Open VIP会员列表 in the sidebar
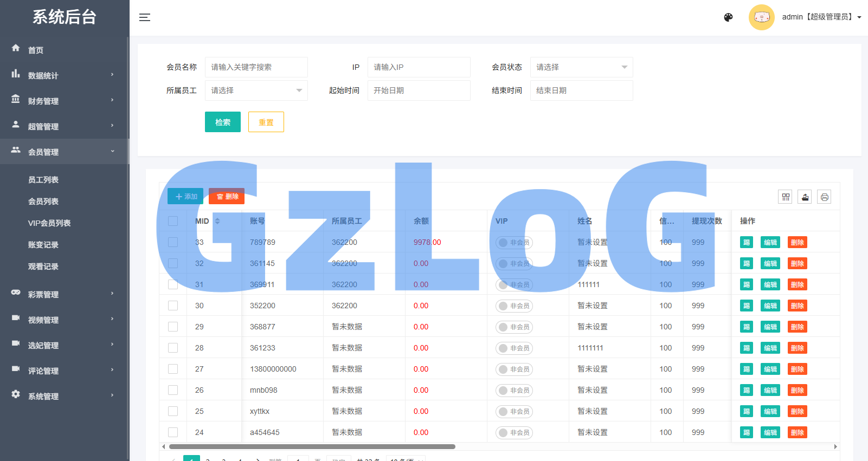This screenshot has width=868, height=461. coord(49,223)
